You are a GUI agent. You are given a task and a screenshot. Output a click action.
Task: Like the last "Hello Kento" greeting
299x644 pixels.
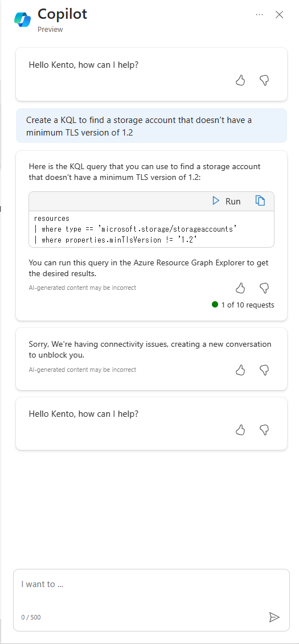tap(240, 429)
